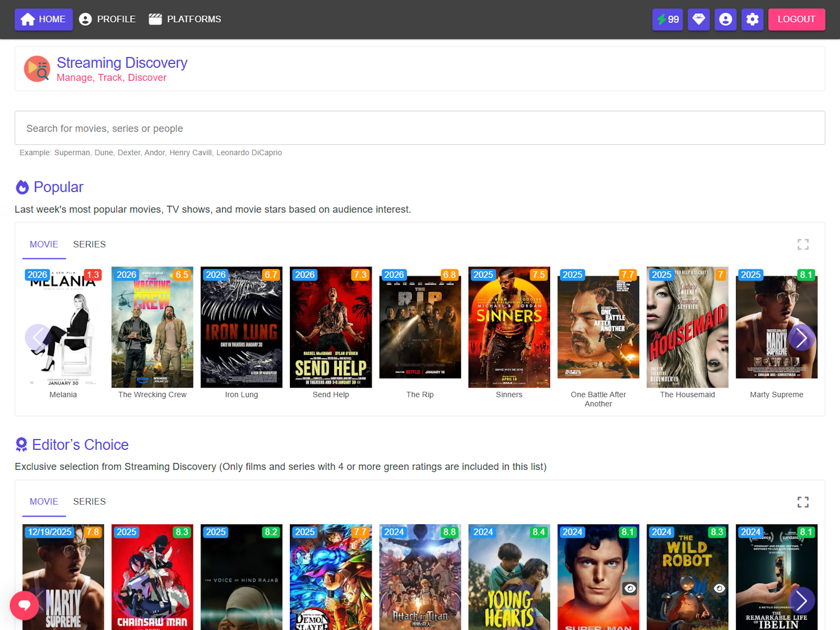Viewport: 840px width, 630px height.
Task: Switch to Series tab under Popular
Action: pos(89,244)
